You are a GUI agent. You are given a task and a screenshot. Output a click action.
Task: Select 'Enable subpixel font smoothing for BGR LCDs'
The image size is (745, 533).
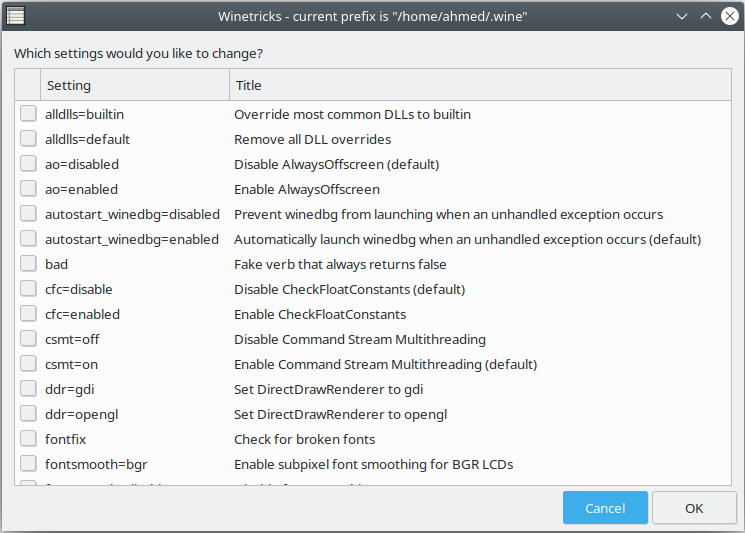[373, 465]
